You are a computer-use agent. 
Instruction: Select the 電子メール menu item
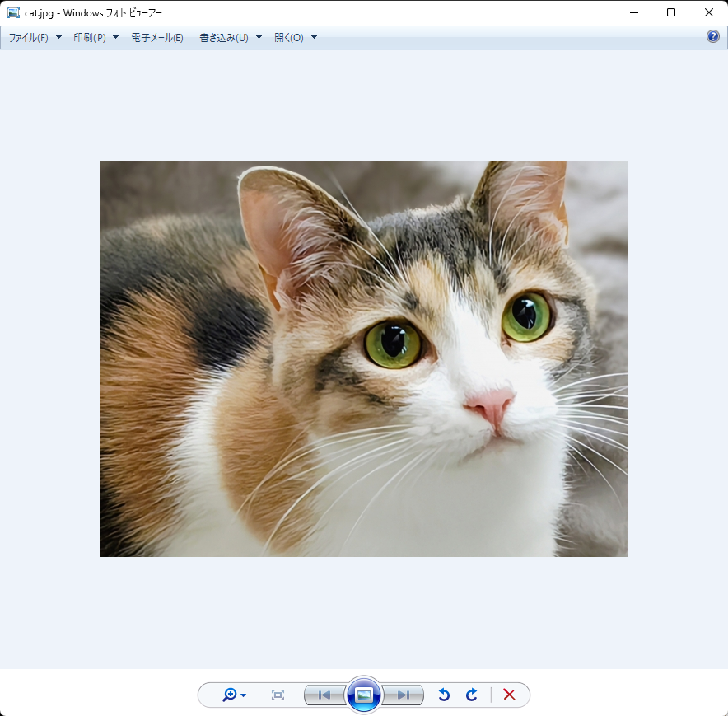(156, 37)
